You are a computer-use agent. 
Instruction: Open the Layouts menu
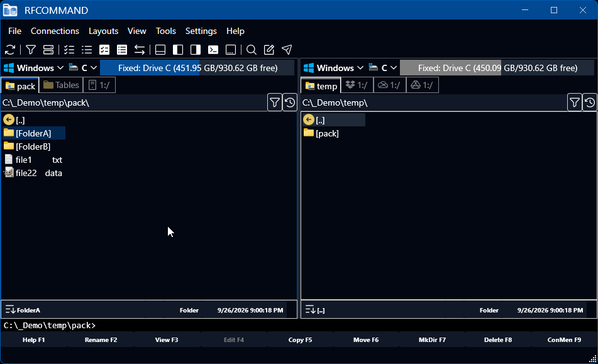click(x=103, y=31)
